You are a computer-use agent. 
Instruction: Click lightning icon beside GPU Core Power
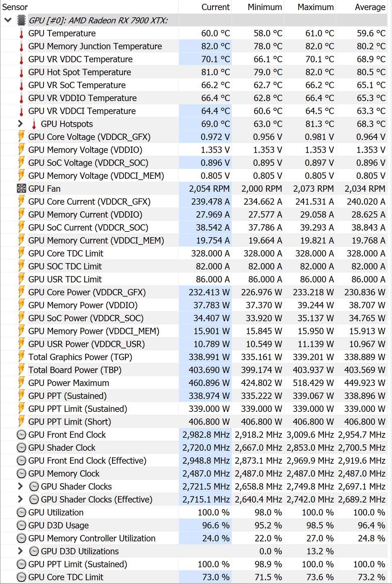click(x=21, y=292)
